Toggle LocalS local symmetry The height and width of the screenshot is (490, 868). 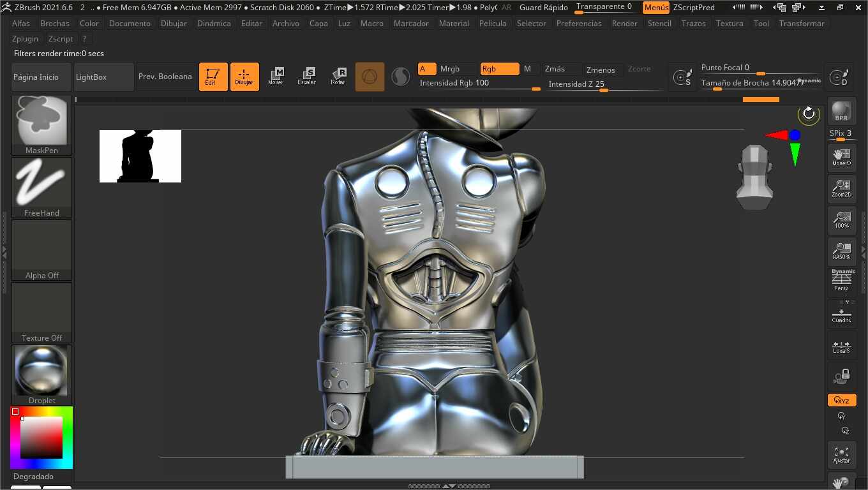[842, 346]
